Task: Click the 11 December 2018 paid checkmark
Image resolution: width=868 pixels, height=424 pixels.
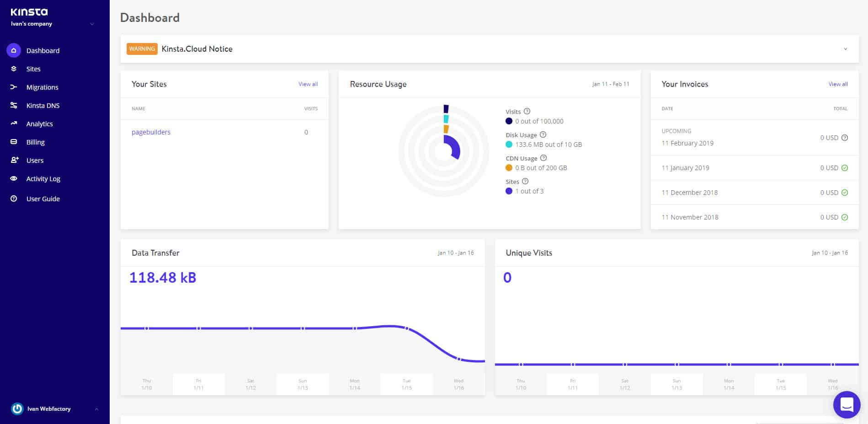Action: [x=845, y=193]
